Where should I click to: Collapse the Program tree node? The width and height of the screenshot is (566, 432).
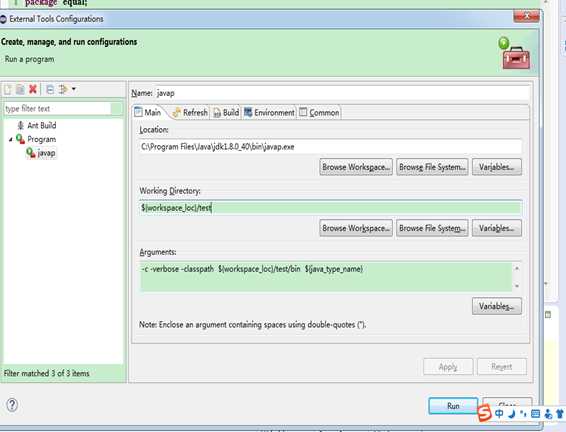10,139
